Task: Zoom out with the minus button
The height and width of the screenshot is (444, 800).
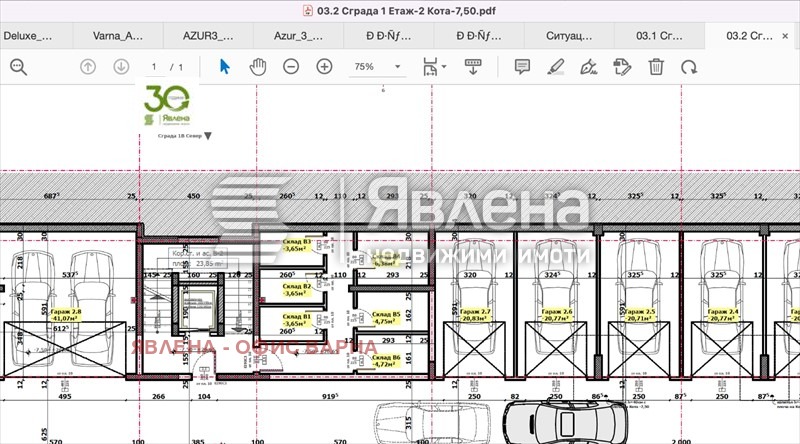Action: click(291, 67)
